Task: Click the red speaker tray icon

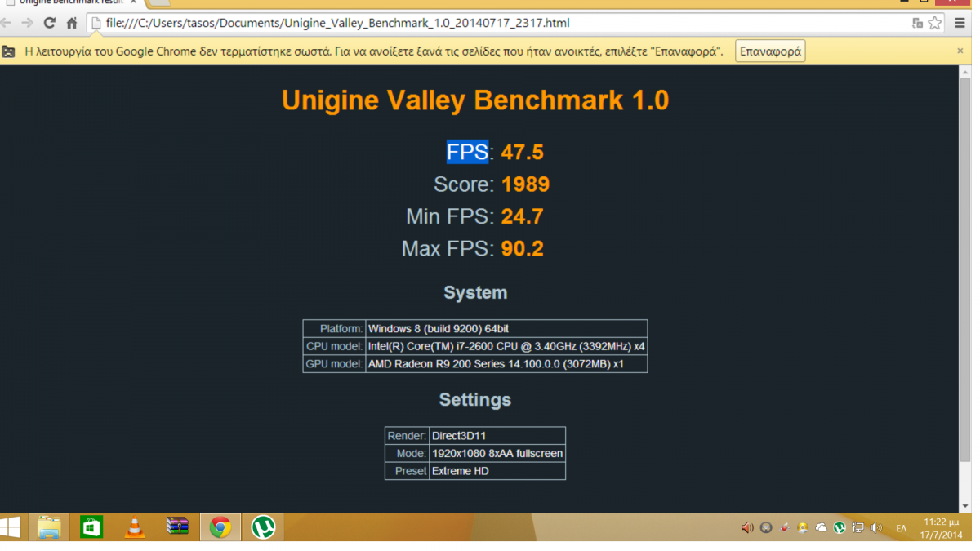Action: click(747, 528)
